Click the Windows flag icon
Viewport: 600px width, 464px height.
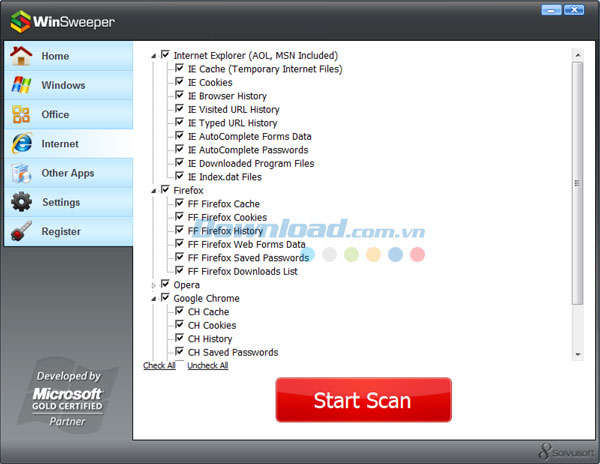pos(21,85)
